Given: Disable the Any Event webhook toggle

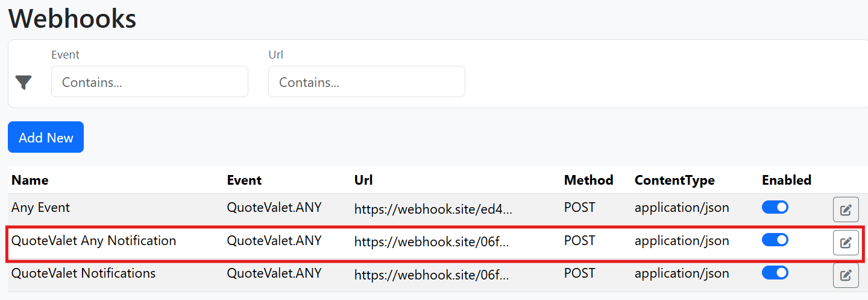Looking at the screenshot, I should [x=775, y=208].
